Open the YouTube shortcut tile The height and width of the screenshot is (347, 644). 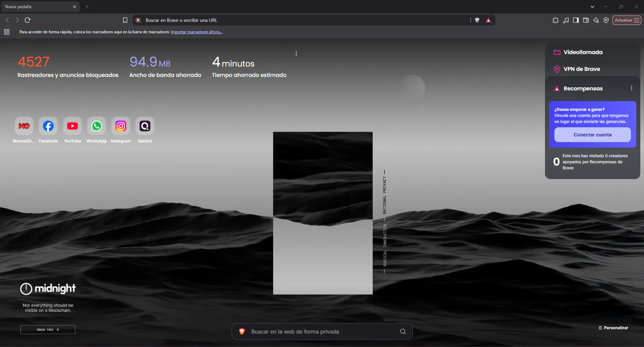click(72, 126)
